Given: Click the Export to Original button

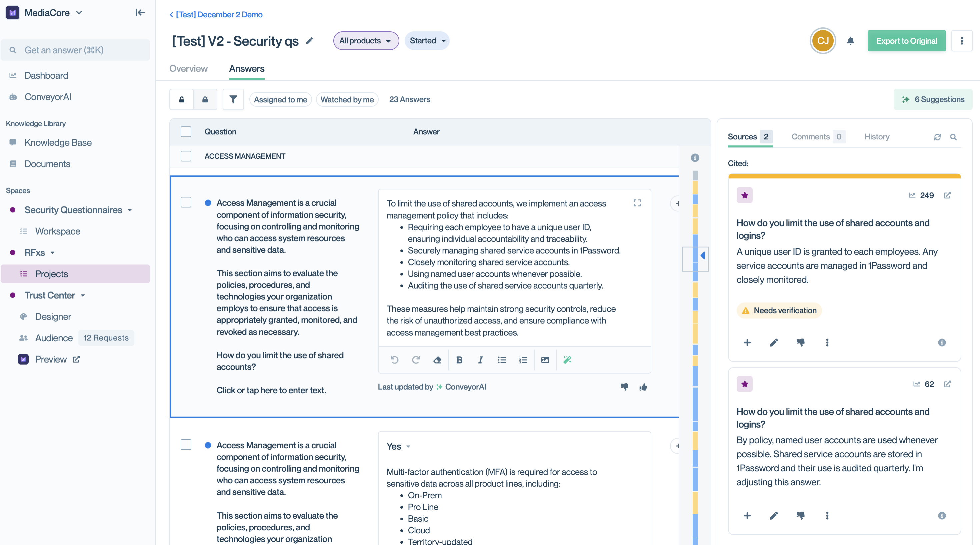Looking at the screenshot, I should coord(906,41).
